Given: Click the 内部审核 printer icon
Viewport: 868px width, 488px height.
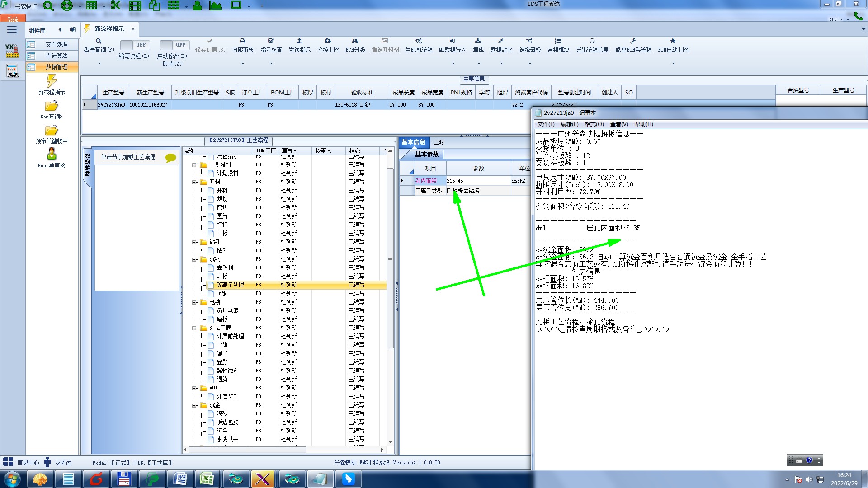Looking at the screenshot, I should 242,41.
